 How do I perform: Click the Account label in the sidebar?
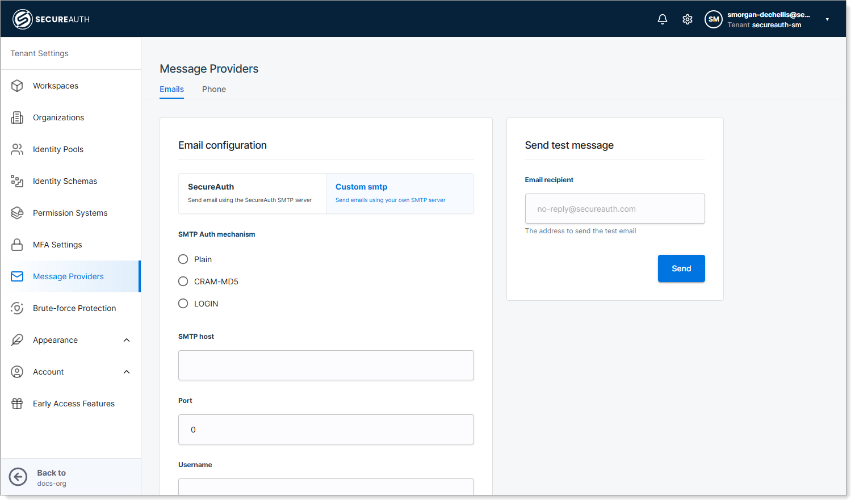[48, 372]
